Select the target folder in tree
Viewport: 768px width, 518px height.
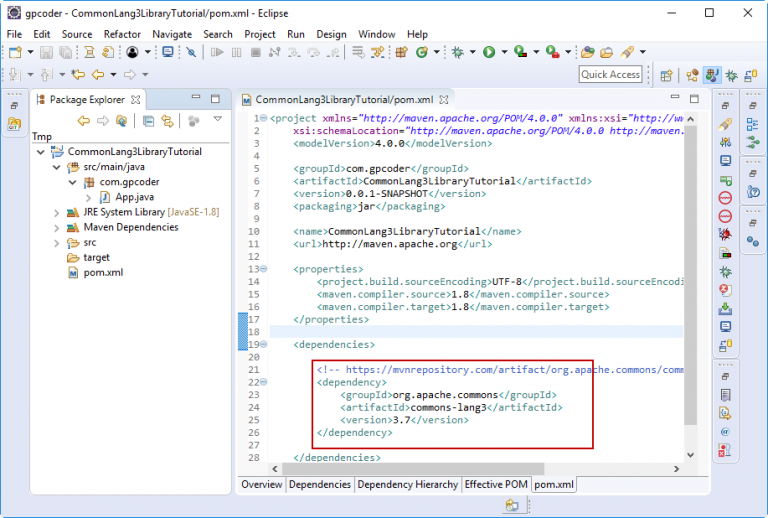pyautogui.click(x=96, y=258)
